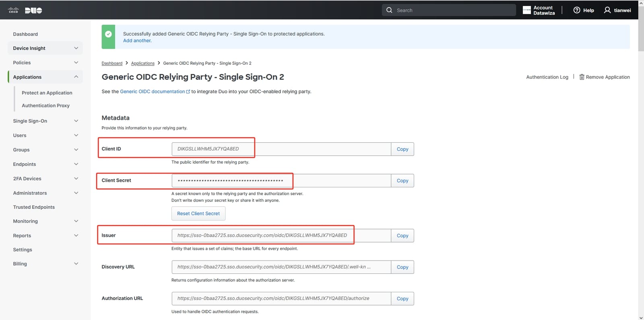The width and height of the screenshot is (644, 320).
Task: Expand the Single Sign-On sidebar menu
Action: click(76, 121)
